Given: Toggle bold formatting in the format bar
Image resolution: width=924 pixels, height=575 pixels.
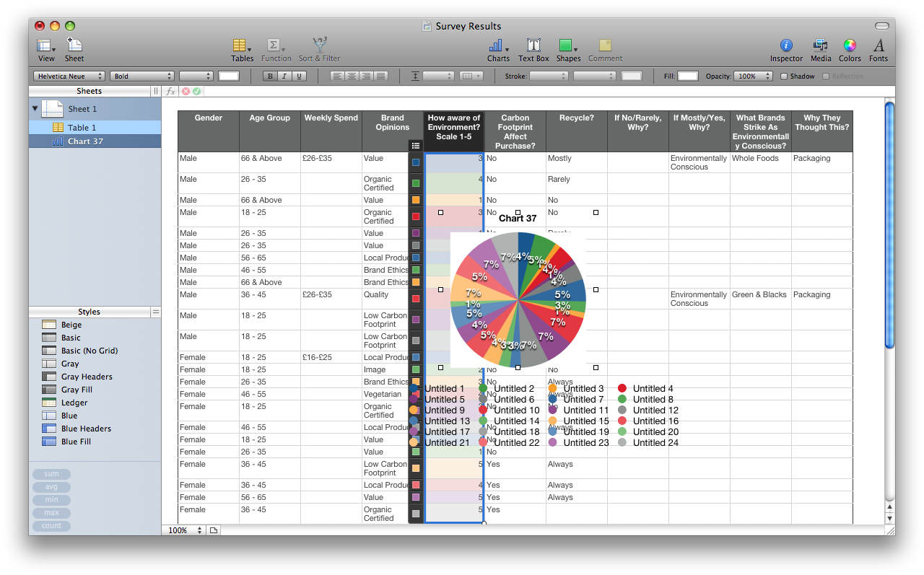Looking at the screenshot, I should tap(270, 76).
